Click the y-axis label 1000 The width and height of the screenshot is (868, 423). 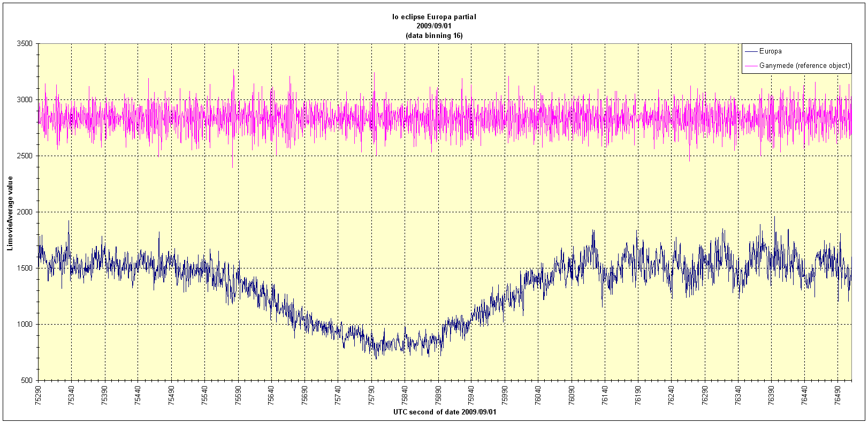25,325
